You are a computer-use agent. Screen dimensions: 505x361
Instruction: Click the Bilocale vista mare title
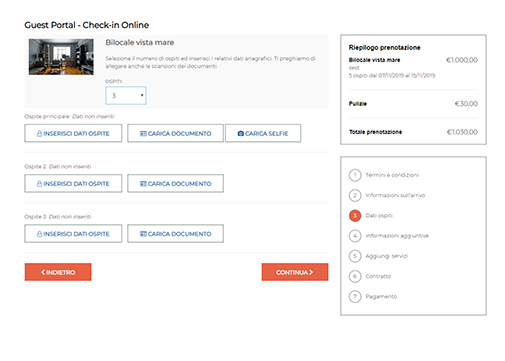click(140, 43)
